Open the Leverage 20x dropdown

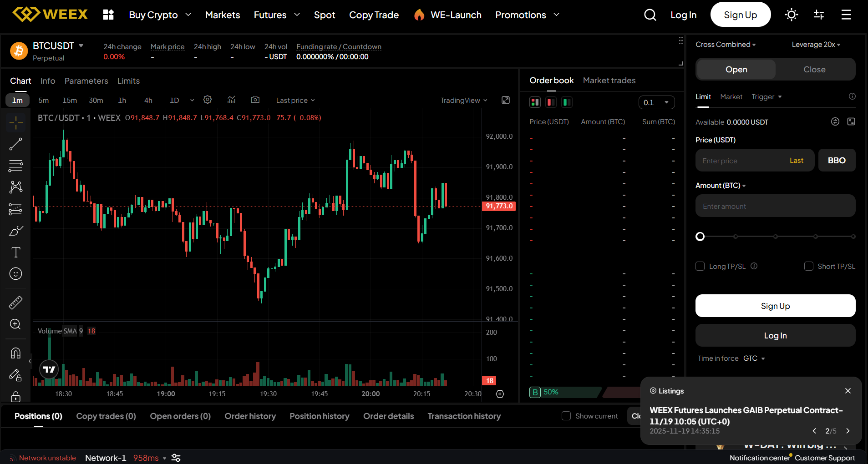816,45
